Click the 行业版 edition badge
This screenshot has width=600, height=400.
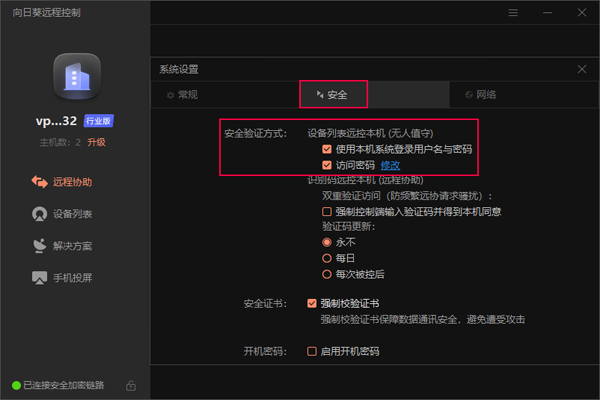[x=98, y=122]
